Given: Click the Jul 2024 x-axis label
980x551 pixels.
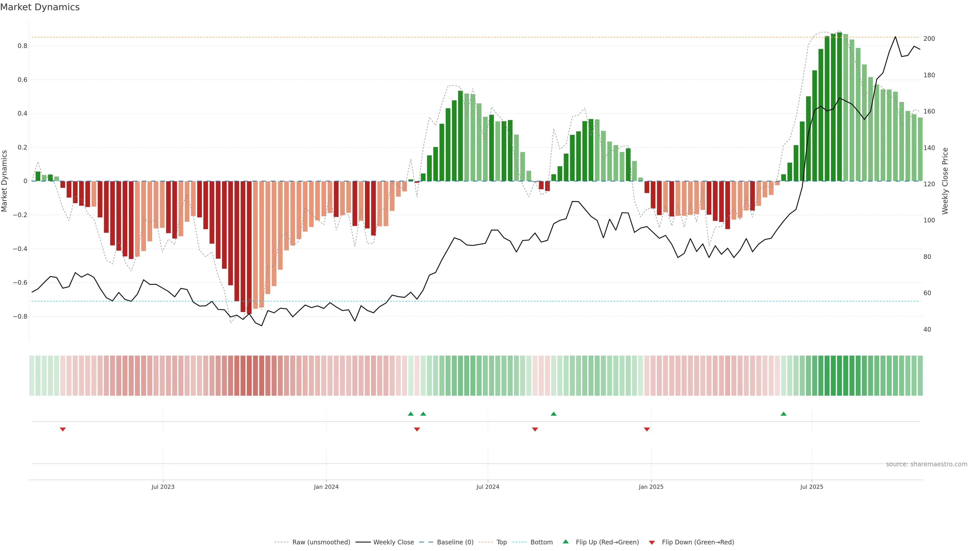Looking at the screenshot, I should click(x=488, y=487).
